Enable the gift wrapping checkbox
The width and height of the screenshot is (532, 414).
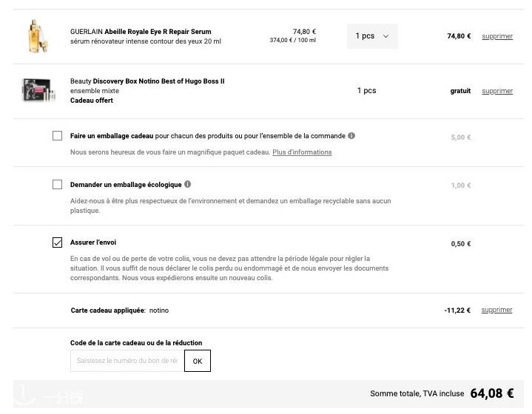click(x=57, y=135)
